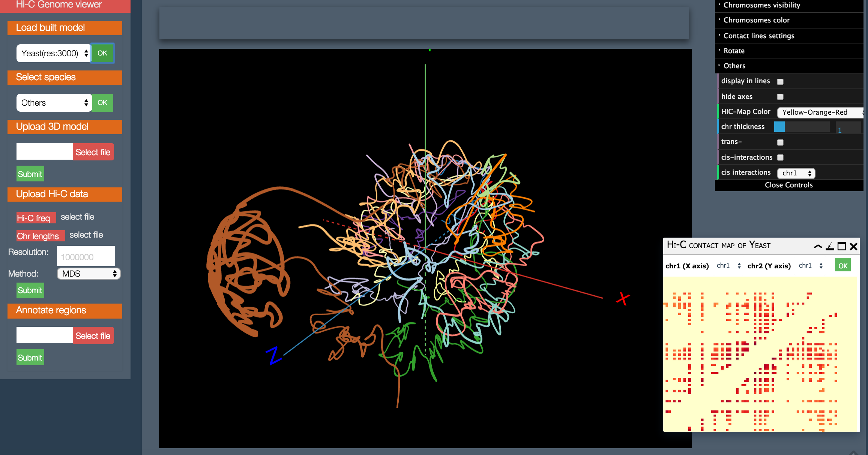Adjust the chr thickness slider
Image resolution: width=868 pixels, height=455 pixels.
pos(801,127)
